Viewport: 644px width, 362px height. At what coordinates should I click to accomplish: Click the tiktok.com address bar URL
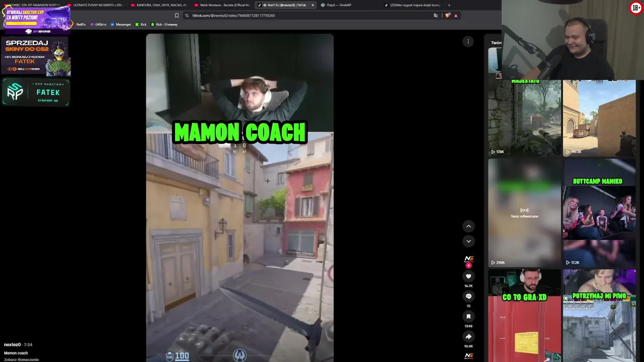coord(233,16)
